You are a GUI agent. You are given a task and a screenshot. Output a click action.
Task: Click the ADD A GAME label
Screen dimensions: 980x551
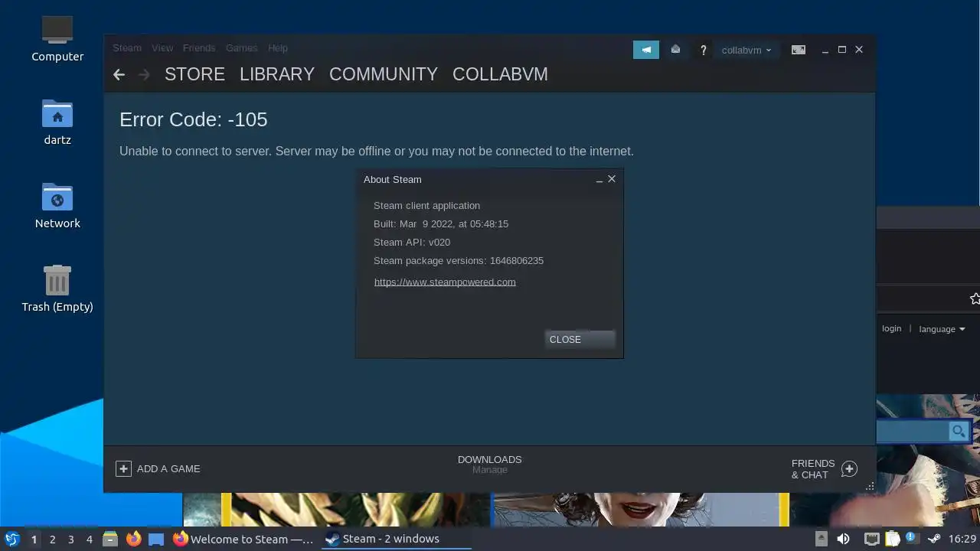168,468
